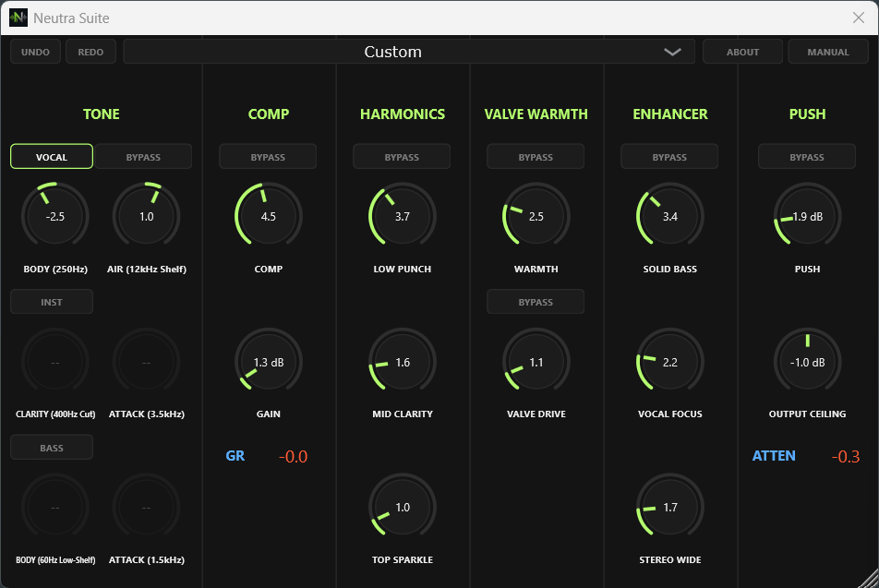Toggle the TONE section BYPASS
Image resolution: width=879 pixels, height=588 pixels.
tap(143, 156)
